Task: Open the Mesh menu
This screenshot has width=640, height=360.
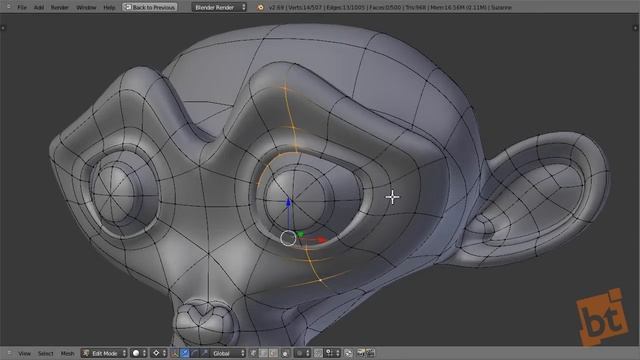Action: [x=67, y=353]
